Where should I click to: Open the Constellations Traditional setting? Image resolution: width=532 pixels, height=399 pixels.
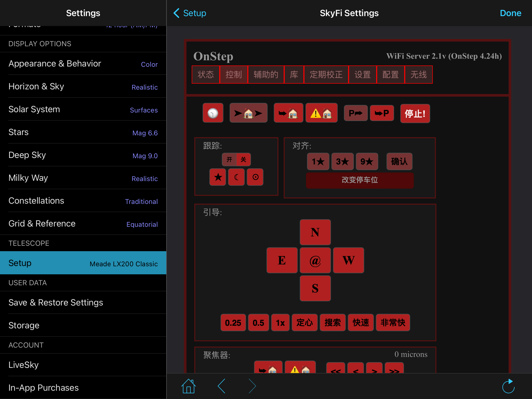click(x=83, y=201)
